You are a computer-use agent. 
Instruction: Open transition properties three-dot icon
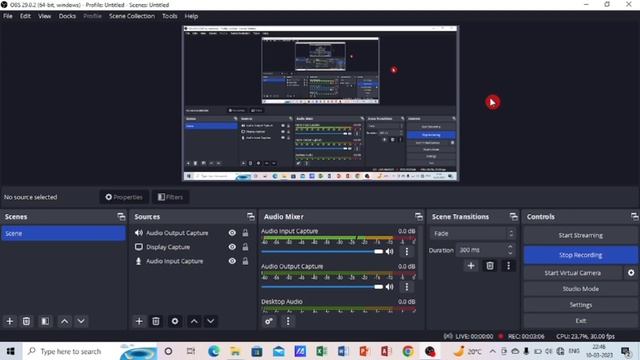pyautogui.click(x=508, y=266)
